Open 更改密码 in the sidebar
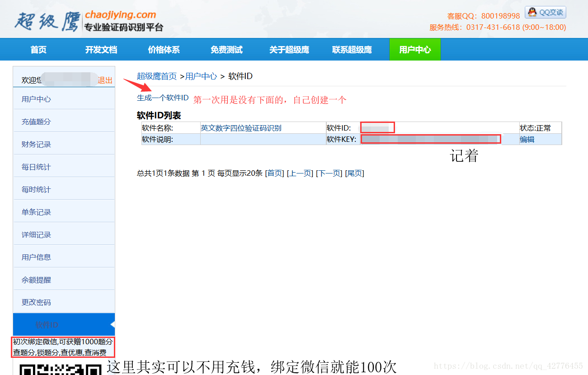 coord(64,302)
